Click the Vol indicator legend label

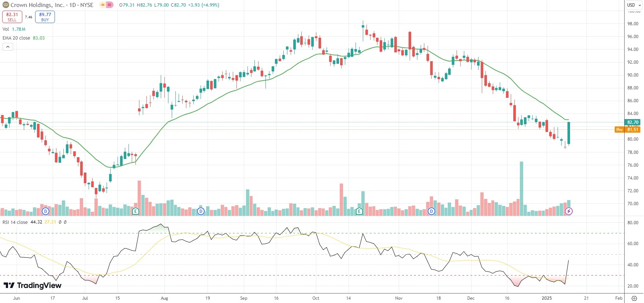(x=6, y=29)
